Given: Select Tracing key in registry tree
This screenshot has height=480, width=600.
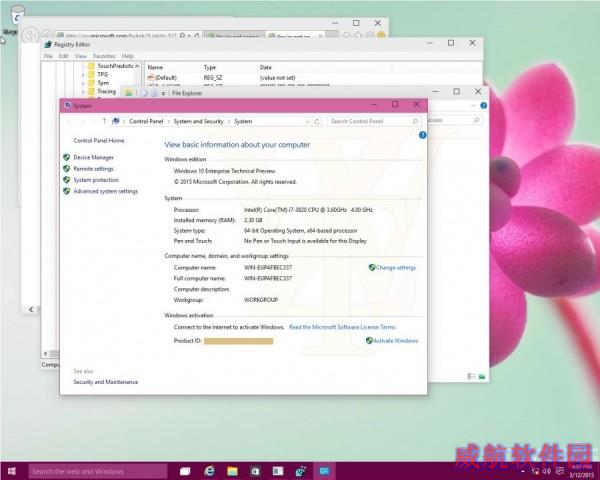Looking at the screenshot, I should click(x=106, y=91).
